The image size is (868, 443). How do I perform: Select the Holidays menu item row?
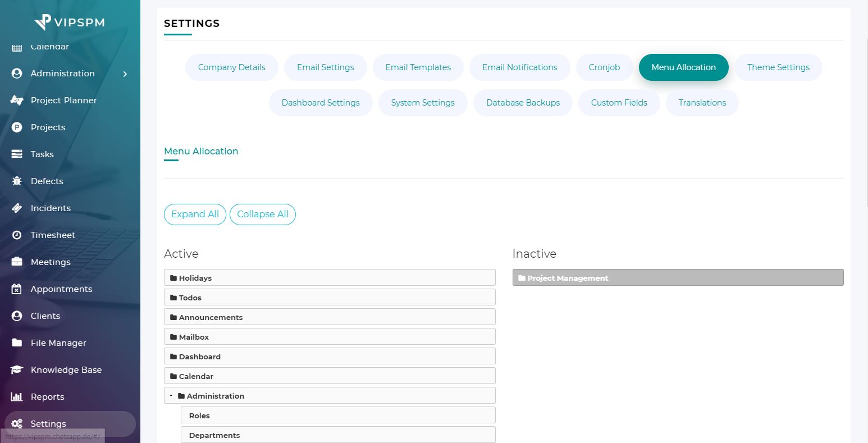point(330,277)
